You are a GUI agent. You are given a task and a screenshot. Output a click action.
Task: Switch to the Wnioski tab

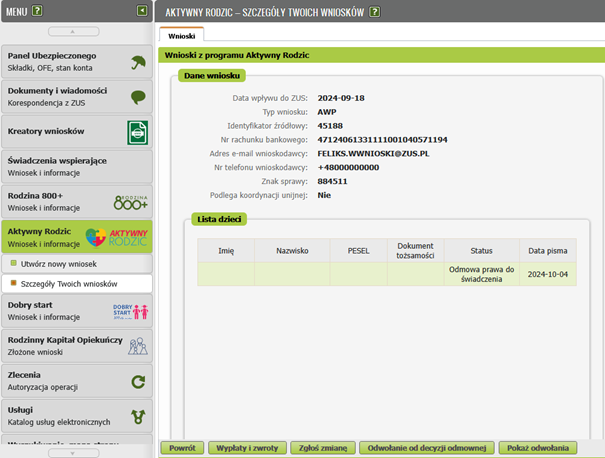(182, 35)
